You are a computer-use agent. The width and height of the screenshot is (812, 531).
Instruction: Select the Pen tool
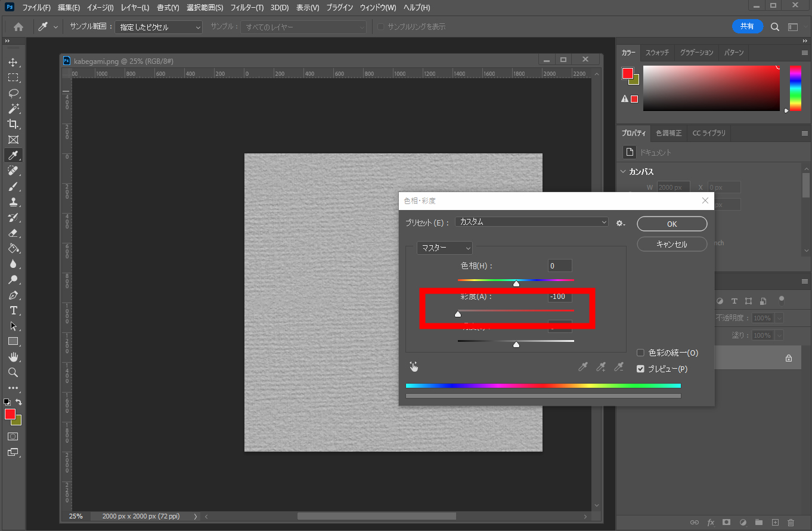13,295
